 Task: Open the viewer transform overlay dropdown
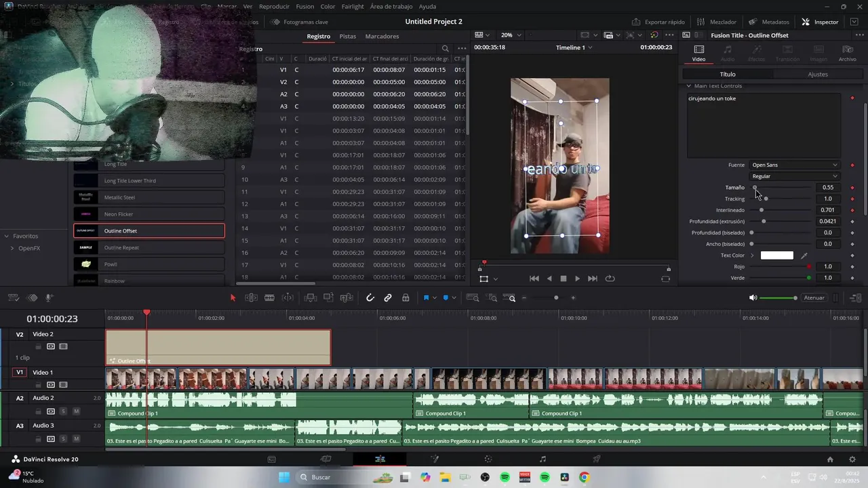click(496, 279)
